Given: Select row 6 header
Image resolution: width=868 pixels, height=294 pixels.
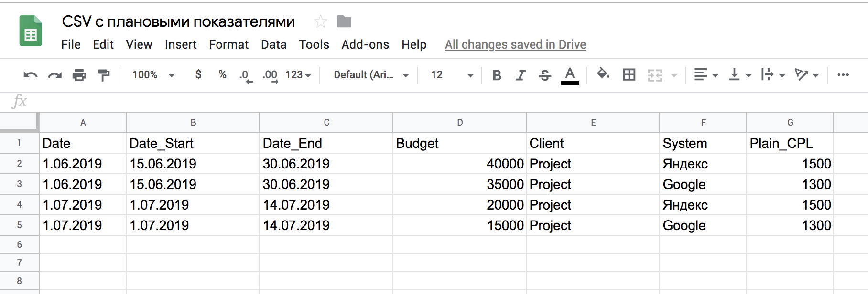Looking at the screenshot, I should (x=19, y=244).
